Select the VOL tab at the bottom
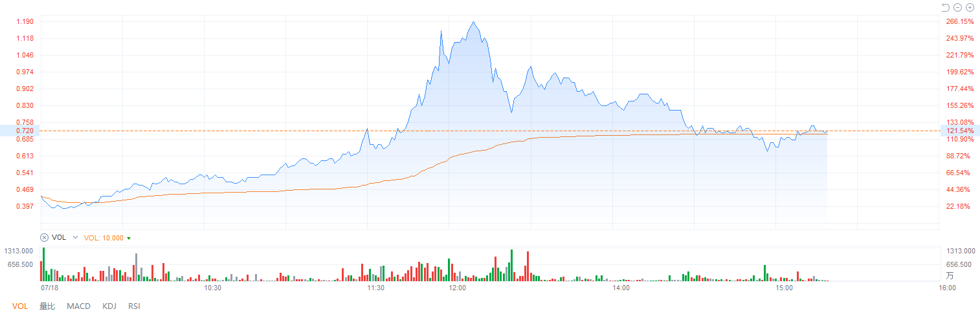This screenshot has height=318, width=980. pos(20,306)
